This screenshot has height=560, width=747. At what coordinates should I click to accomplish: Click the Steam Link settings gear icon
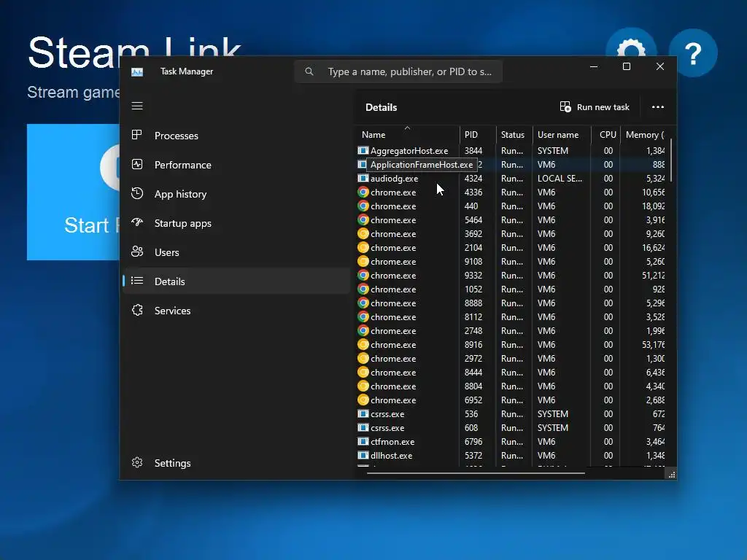tap(631, 51)
